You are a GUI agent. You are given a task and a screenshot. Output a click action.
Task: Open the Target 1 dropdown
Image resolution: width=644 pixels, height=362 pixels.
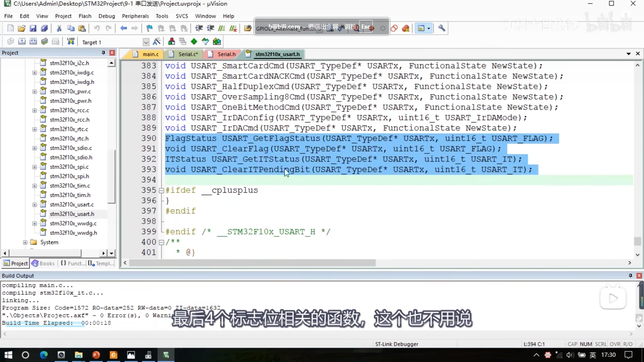point(146,42)
